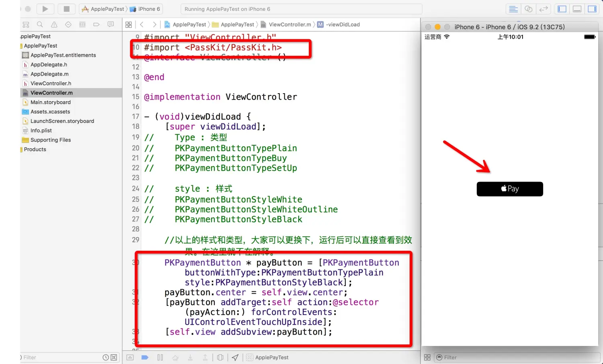Show only recently modified files
Screen dimensions: 603x364
coord(105,357)
